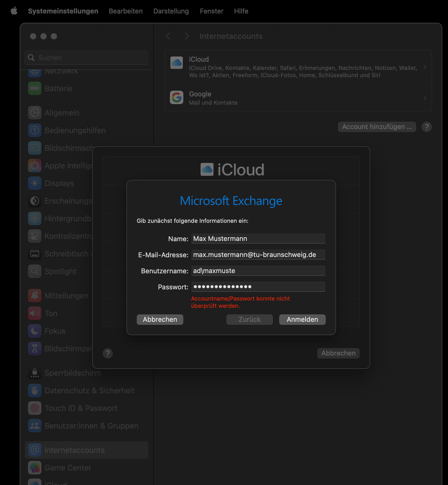
Task: Click the Google account logo icon
Action: tap(177, 97)
